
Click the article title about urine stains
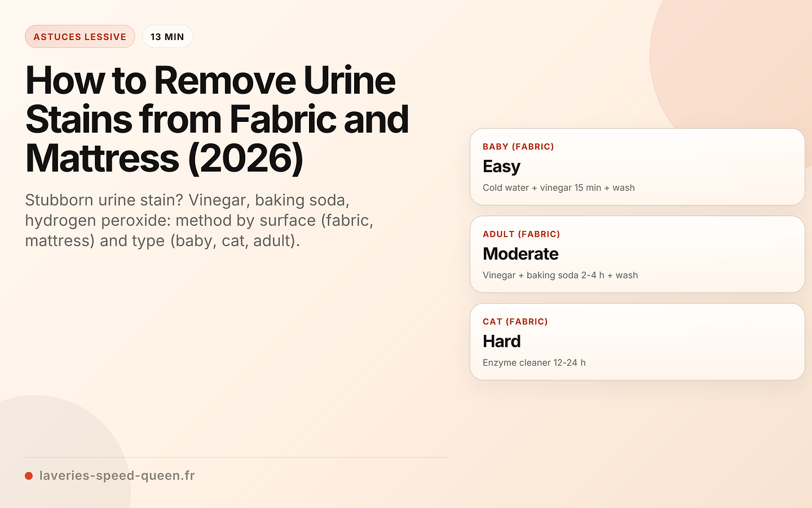pos(217,120)
